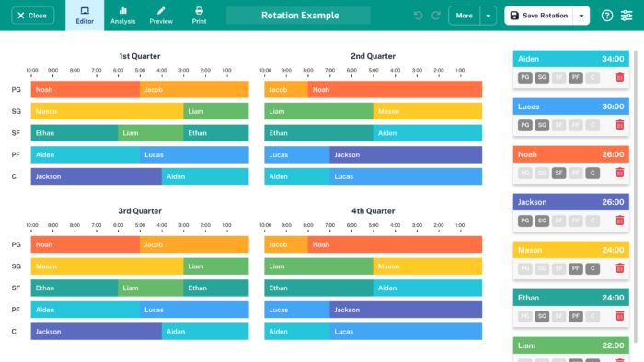The width and height of the screenshot is (644, 362).
Task: Toggle the PG position for Lucas
Action: (525, 125)
